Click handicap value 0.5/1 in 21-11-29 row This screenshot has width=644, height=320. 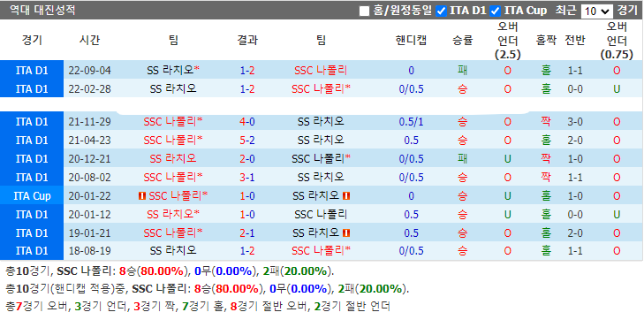[411, 122]
